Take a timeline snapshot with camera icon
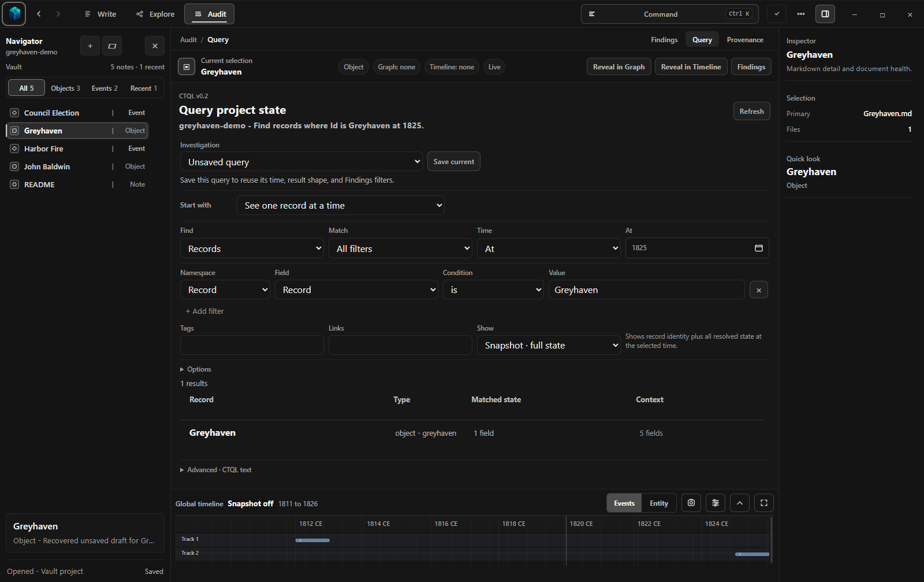 pyautogui.click(x=691, y=503)
